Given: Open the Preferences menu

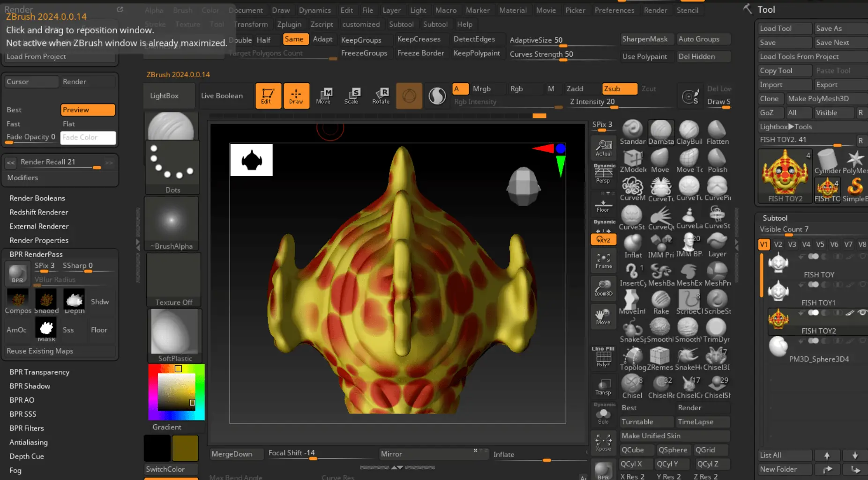Looking at the screenshot, I should [614, 10].
